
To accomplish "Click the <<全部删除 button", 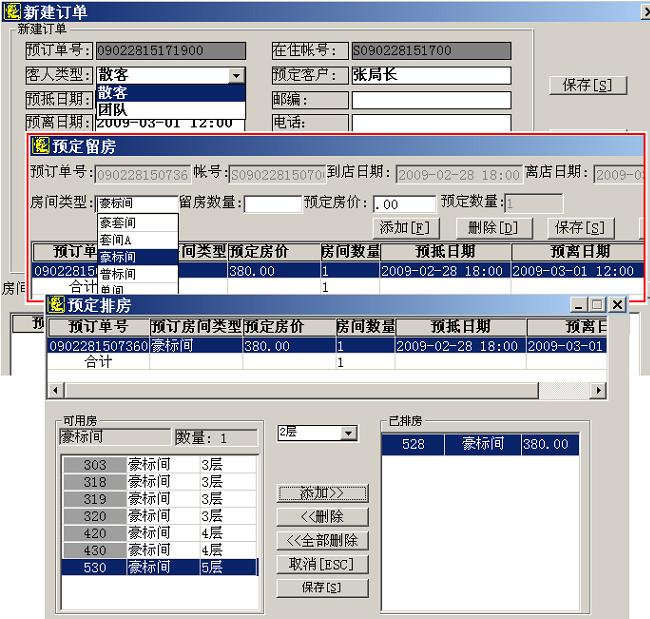I will click(322, 540).
